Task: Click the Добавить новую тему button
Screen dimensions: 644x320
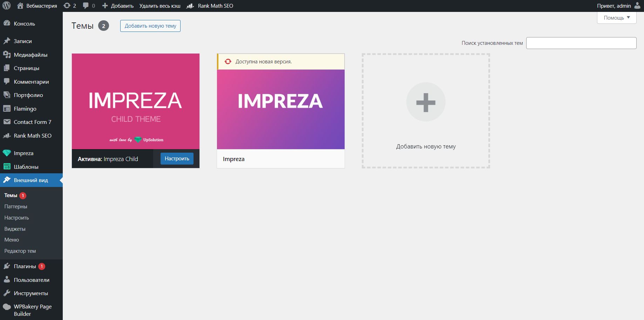Action: tap(150, 26)
